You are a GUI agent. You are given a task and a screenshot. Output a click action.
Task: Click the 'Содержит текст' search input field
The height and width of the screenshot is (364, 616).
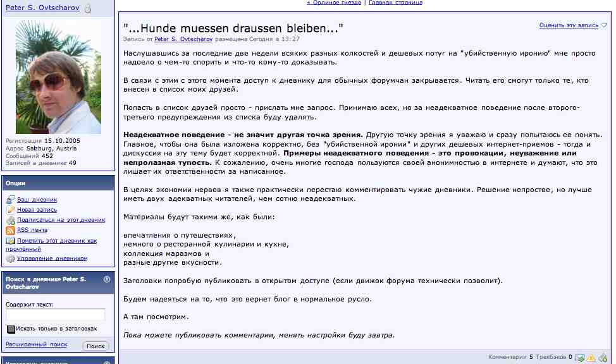coord(55,315)
